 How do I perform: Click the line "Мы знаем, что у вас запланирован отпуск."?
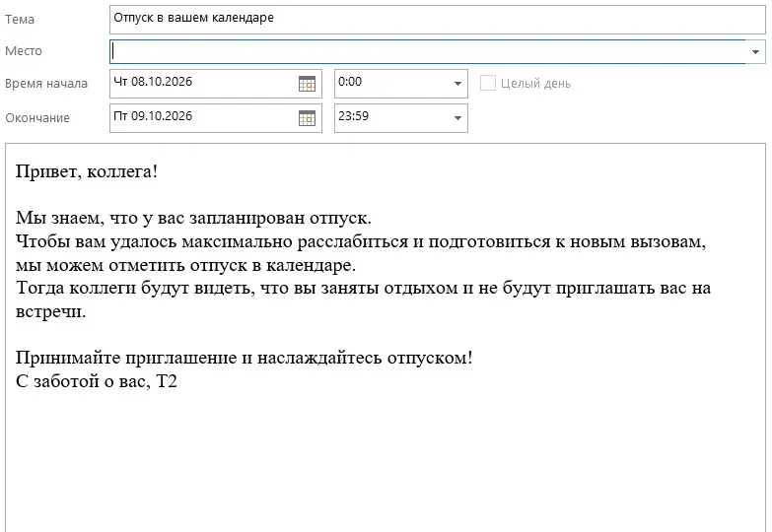[x=193, y=218]
